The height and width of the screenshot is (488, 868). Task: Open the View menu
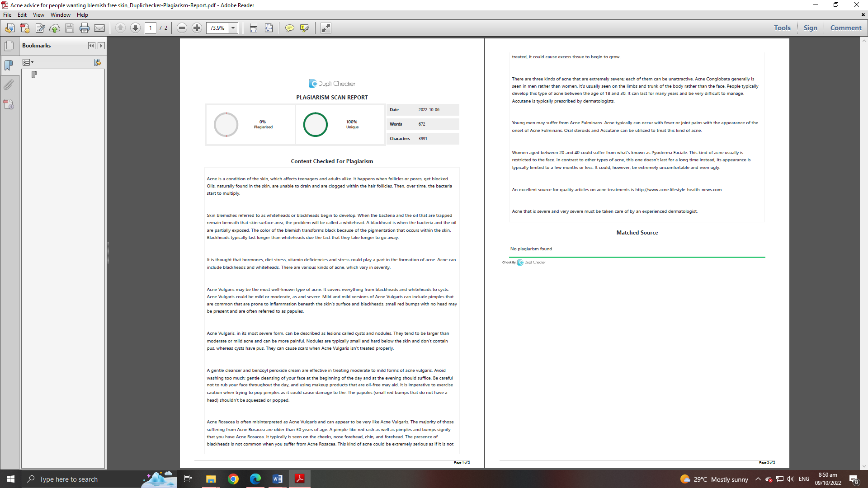tap(38, 15)
